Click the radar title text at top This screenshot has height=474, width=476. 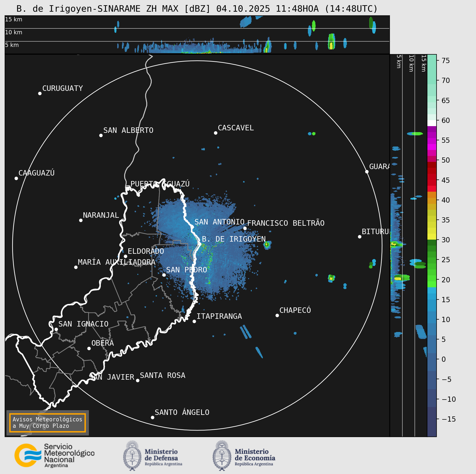[197, 9]
